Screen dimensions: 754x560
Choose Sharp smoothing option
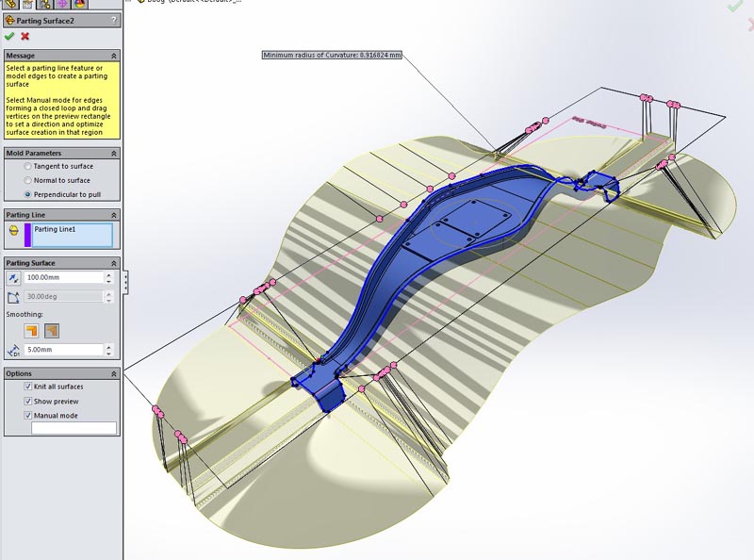point(31,331)
